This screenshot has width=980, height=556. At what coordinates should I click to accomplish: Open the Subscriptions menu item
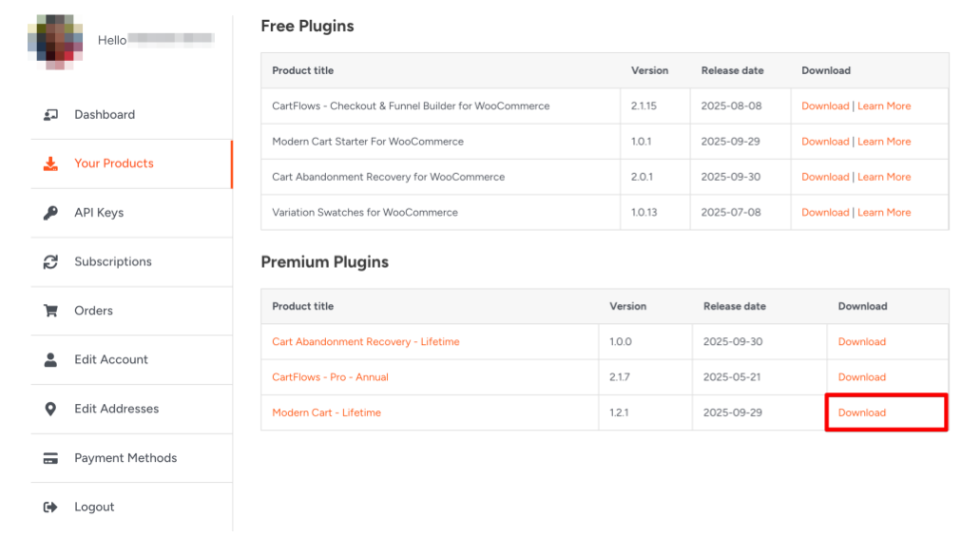click(112, 262)
